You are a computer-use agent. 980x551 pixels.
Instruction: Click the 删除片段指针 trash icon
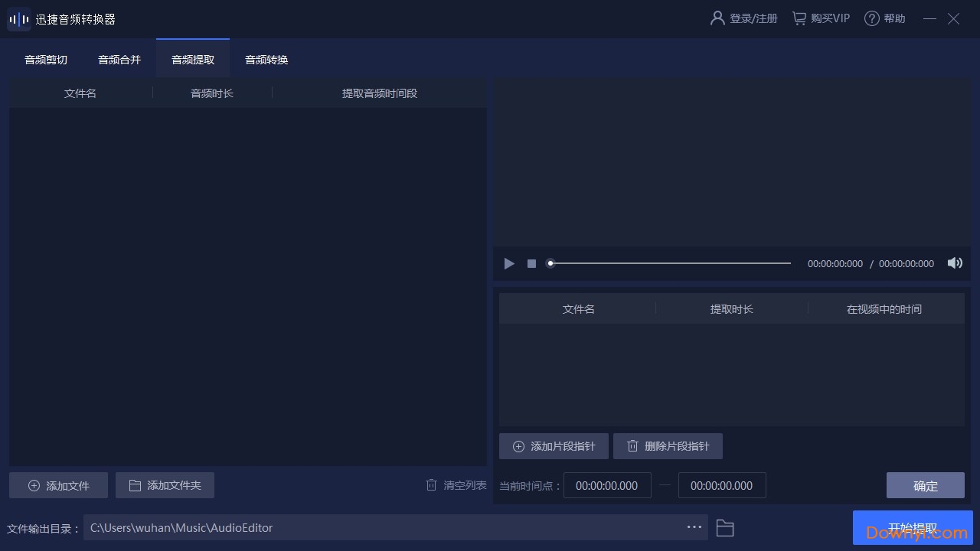[x=632, y=446]
